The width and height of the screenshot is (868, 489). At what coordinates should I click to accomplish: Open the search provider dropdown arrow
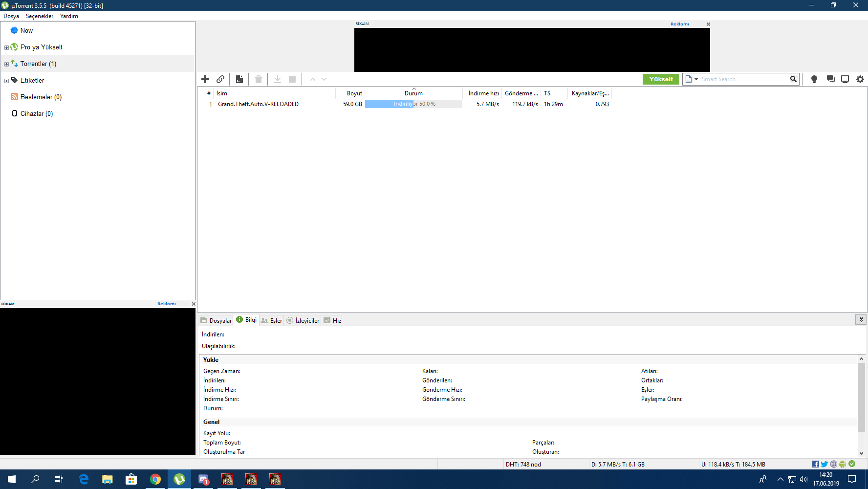pyautogui.click(x=696, y=79)
